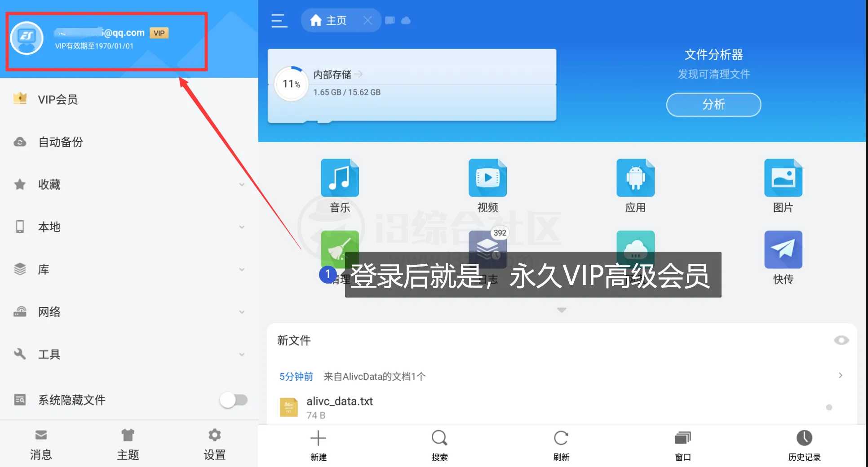Open 主题 themes shirt icon
Screen dimensions: 868x467
[128, 445]
